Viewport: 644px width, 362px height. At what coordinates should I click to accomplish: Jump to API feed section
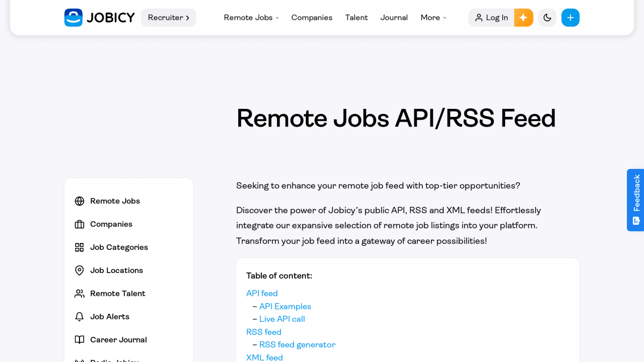pyautogui.click(x=262, y=293)
